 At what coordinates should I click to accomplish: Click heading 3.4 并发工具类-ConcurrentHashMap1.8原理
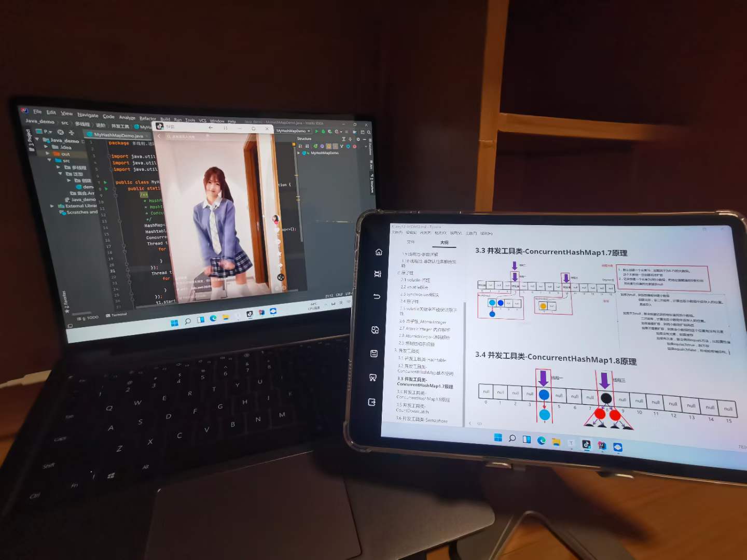pos(556,358)
